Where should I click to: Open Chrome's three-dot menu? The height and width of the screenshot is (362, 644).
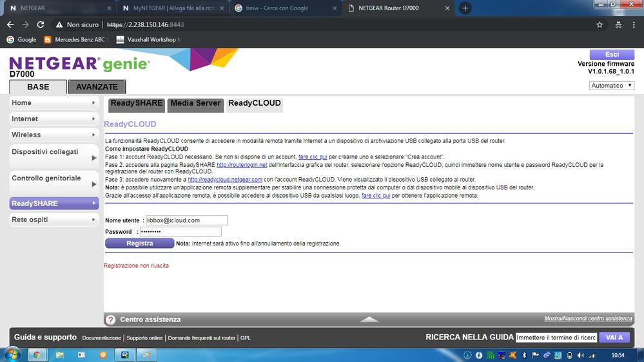(634, 24)
